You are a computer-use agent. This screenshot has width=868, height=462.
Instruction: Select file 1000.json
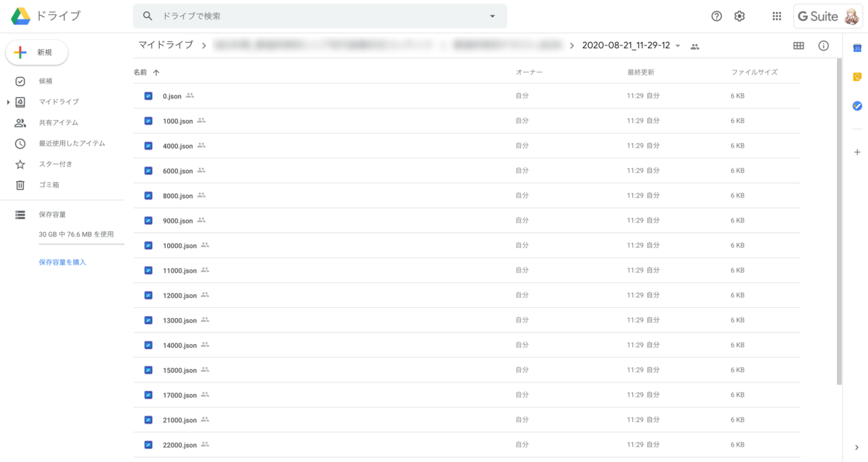[467, 121]
